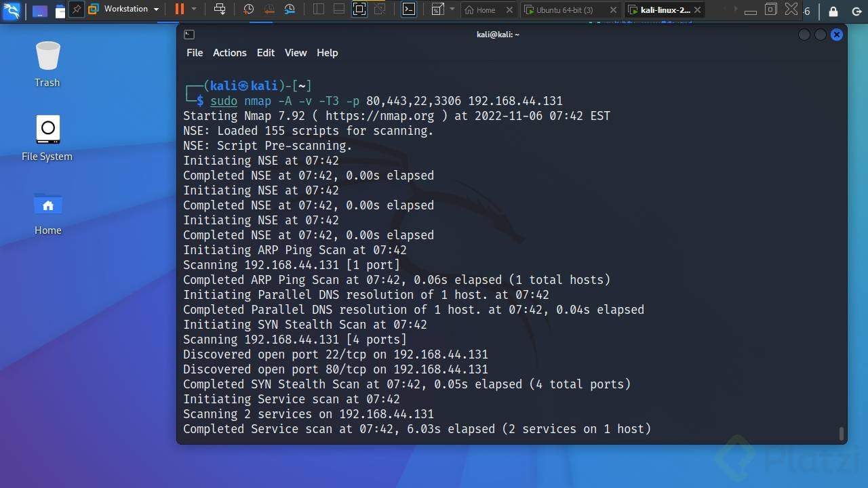This screenshot has height=488, width=868.
Task: Enter full screen mode
Action: coord(359,9)
